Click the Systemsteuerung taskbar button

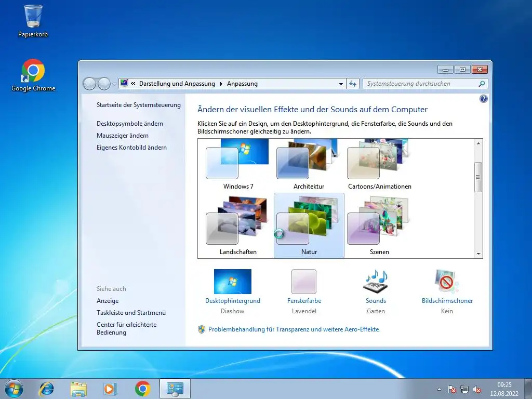pos(175,389)
